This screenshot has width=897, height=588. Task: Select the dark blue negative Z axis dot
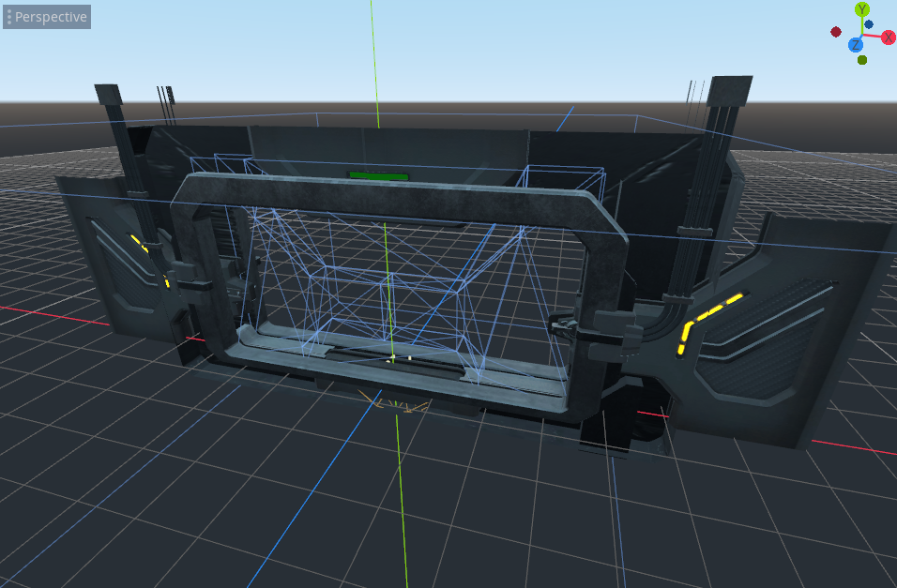pos(869,24)
